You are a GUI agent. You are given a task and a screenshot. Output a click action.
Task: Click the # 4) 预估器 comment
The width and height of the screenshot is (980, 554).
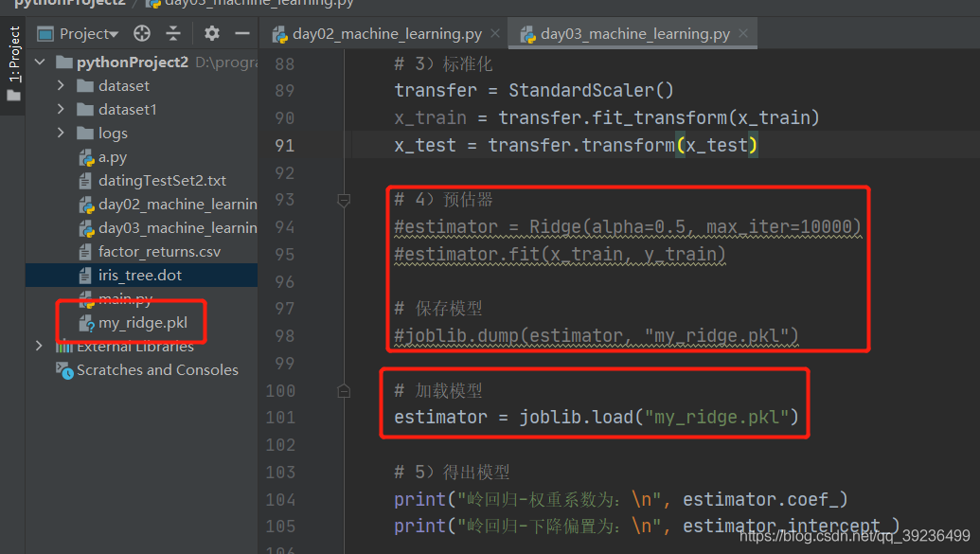pos(443,200)
